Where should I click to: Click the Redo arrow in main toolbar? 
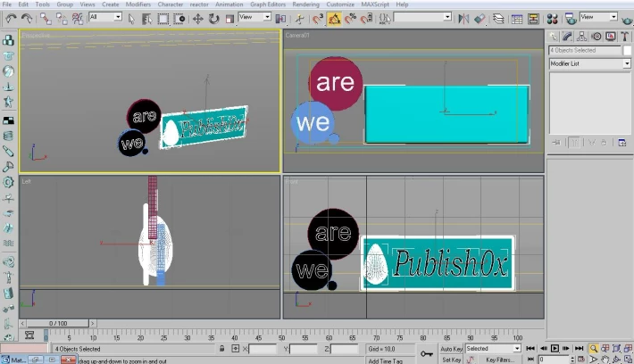26,19
